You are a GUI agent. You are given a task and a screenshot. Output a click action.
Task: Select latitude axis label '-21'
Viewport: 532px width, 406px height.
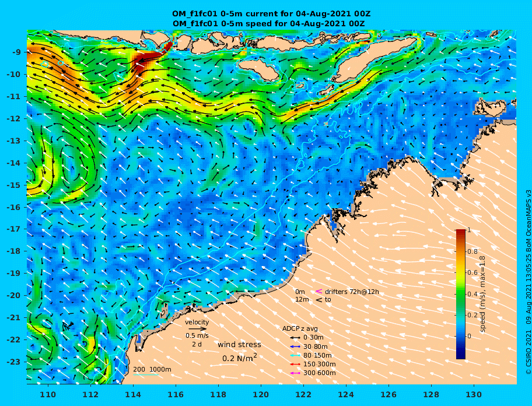click(15, 318)
